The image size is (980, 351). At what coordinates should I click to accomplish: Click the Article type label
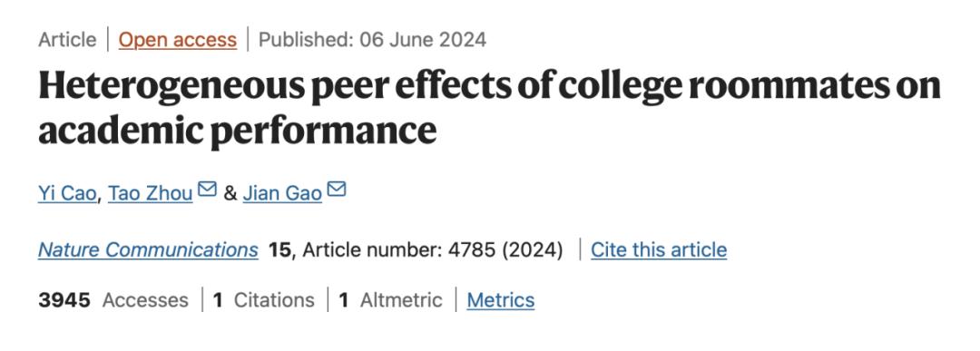(x=67, y=40)
